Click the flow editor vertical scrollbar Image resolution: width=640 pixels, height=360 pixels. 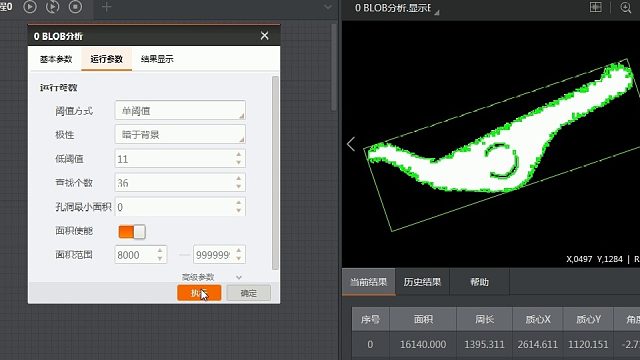click(x=333, y=67)
